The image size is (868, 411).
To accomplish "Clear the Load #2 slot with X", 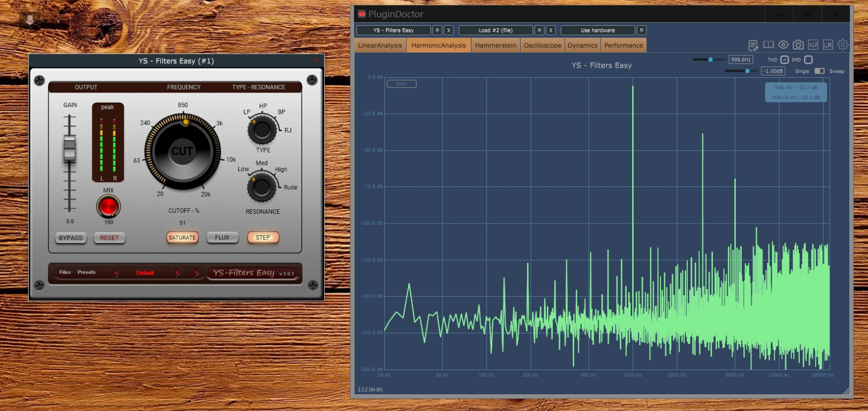I will pos(551,30).
